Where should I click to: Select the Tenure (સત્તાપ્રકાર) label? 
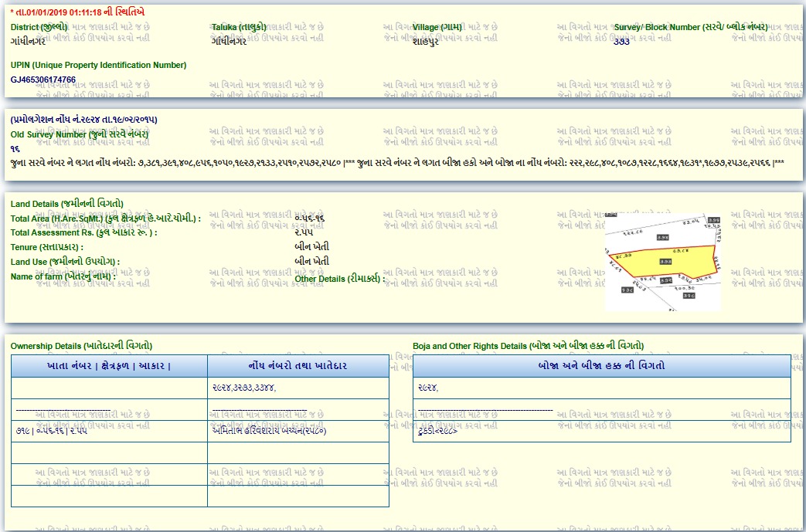[47, 247]
